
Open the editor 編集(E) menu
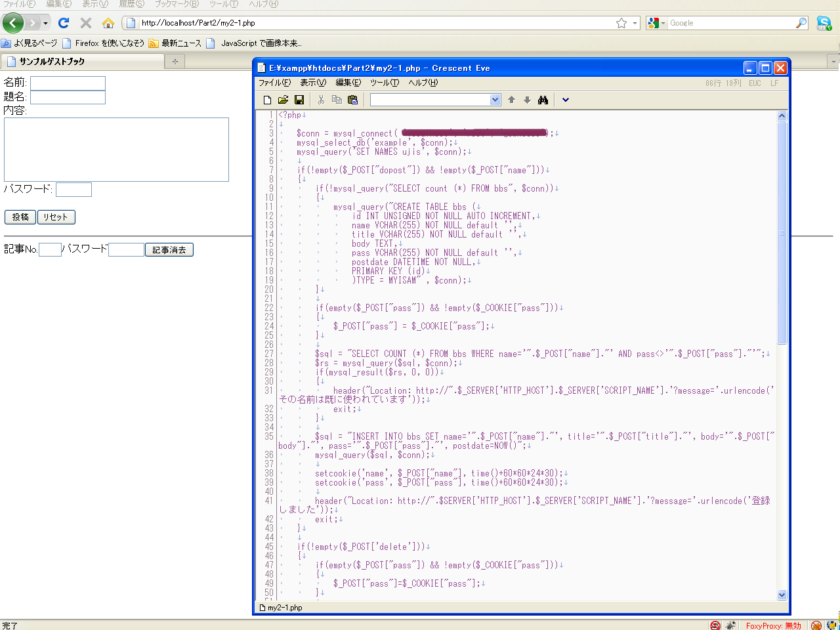[x=348, y=83]
